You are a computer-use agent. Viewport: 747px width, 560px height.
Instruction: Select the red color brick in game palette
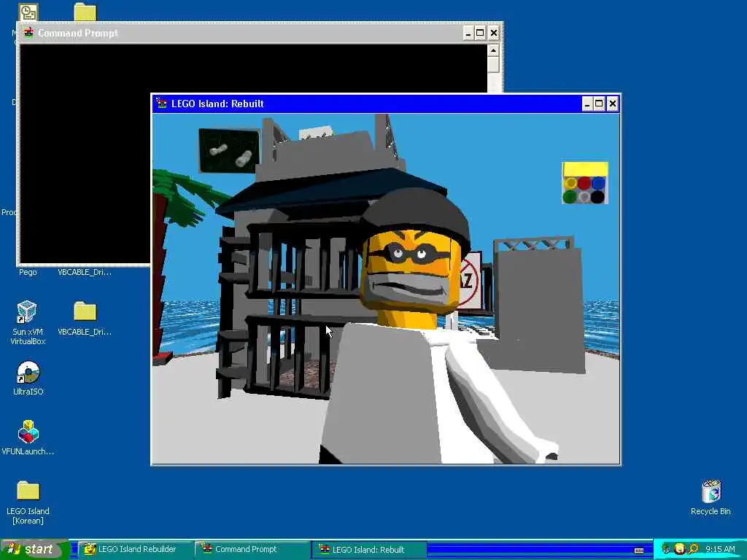coord(584,183)
